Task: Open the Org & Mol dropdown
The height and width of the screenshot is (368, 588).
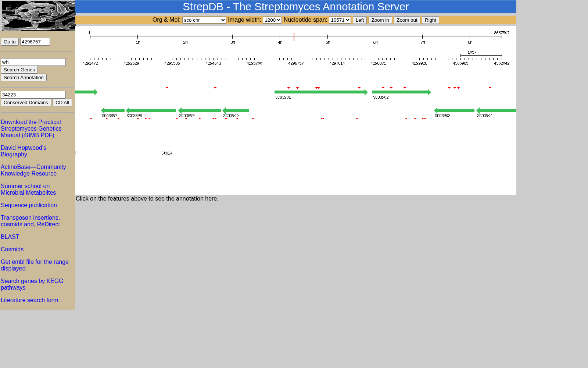Action: tap(204, 20)
